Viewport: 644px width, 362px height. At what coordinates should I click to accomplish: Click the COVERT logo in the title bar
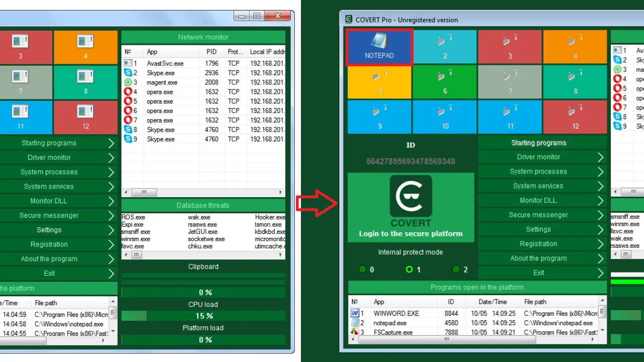(348, 20)
